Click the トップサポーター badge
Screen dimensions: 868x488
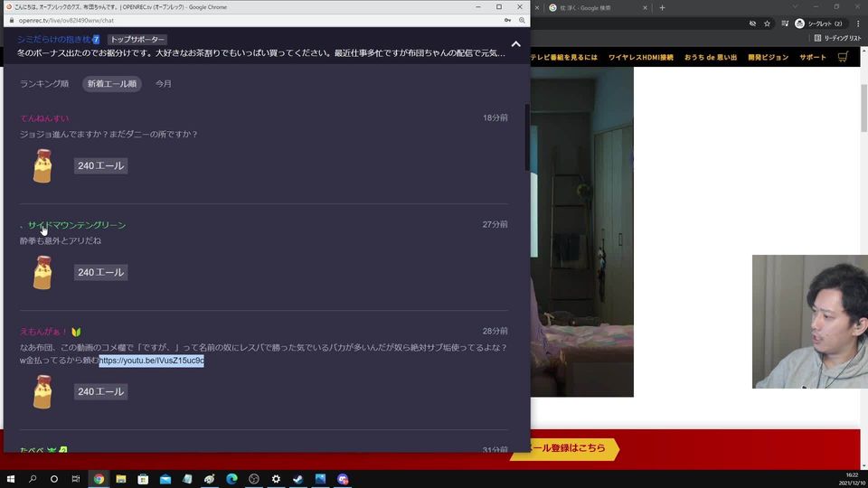pos(137,39)
